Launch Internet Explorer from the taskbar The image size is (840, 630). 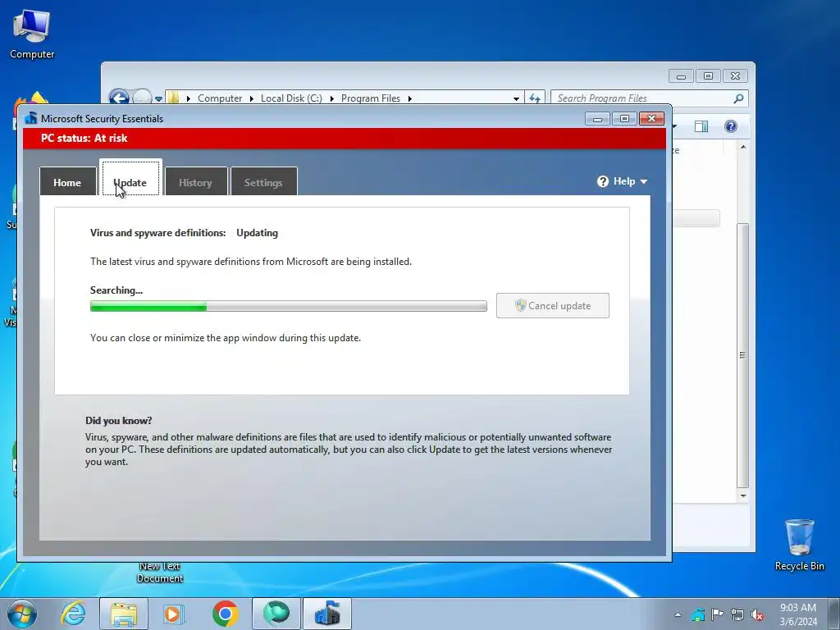pyautogui.click(x=73, y=614)
